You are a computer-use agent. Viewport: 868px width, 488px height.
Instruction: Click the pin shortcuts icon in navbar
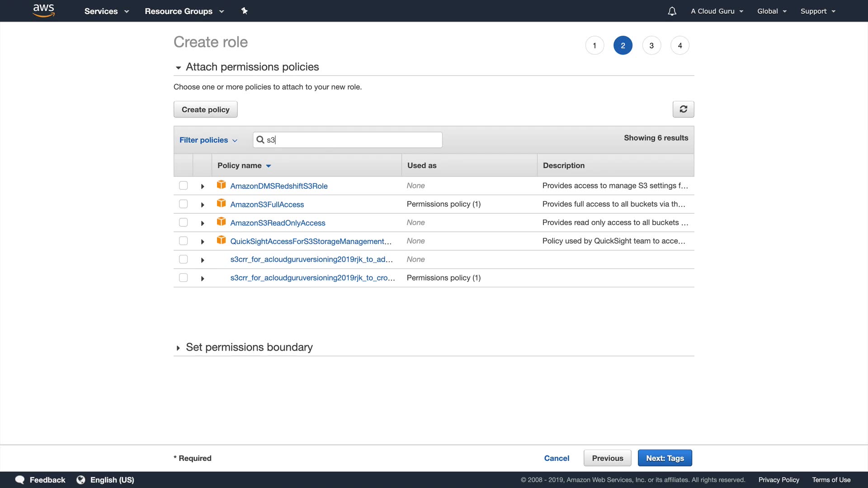pos(245,11)
